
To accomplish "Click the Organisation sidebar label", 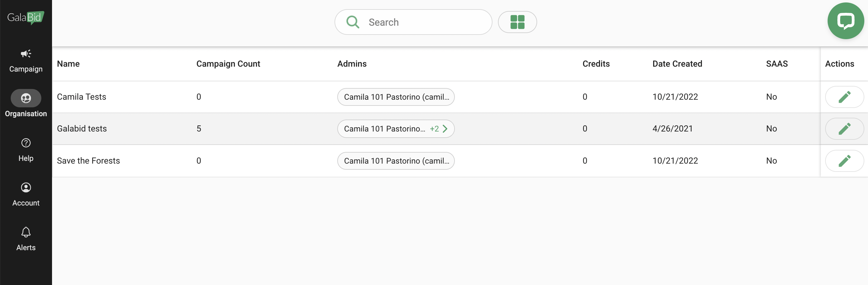I will (x=26, y=114).
